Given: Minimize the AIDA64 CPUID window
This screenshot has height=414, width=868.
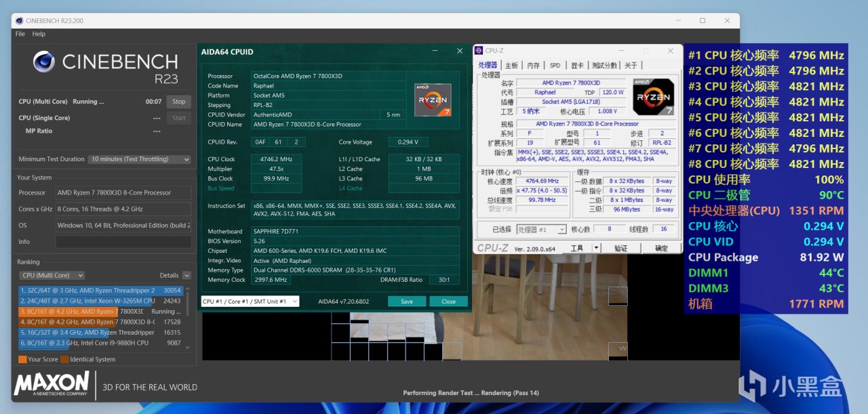Looking at the screenshot, I should tap(435, 51).
